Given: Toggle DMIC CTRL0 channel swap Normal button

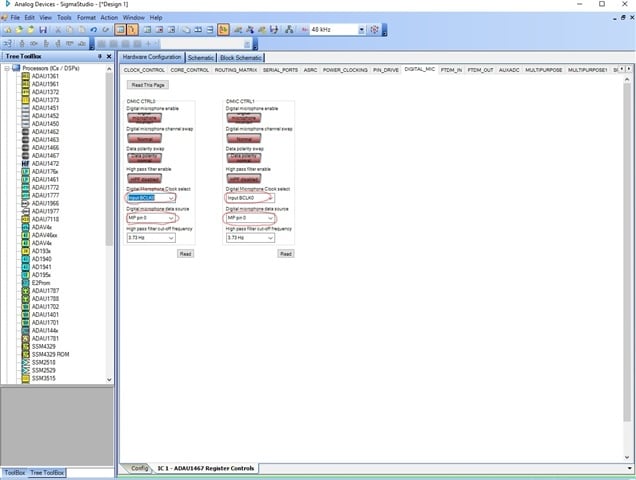Looking at the screenshot, I should tap(144, 138).
